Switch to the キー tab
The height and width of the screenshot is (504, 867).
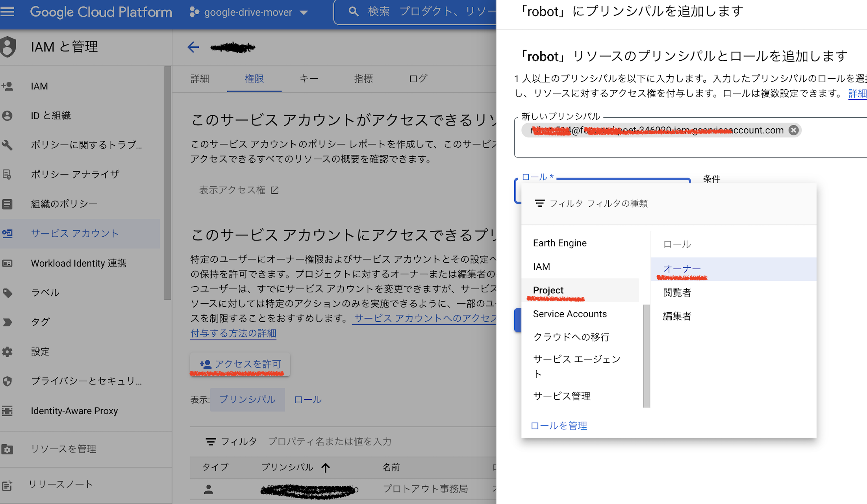(x=309, y=78)
